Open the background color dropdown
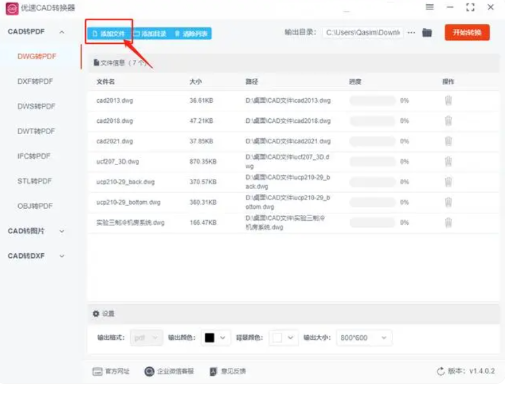Image resolution: width=507 pixels, height=405 pixels. pyautogui.click(x=283, y=338)
